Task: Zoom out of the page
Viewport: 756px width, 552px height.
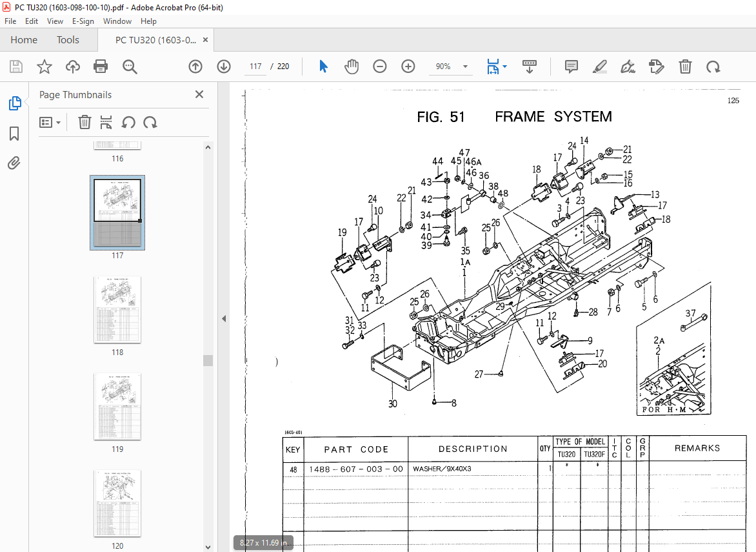Action: (379, 66)
